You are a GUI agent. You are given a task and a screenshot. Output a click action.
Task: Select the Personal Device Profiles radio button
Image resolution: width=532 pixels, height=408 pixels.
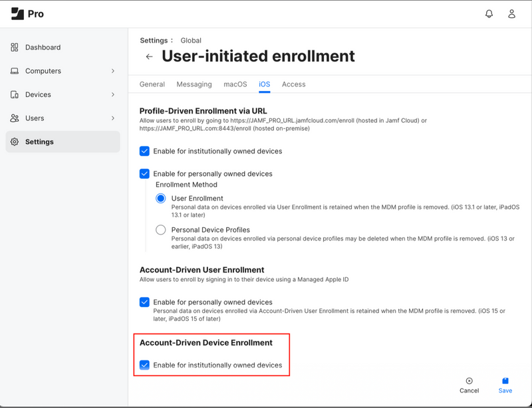click(x=160, y=230)
